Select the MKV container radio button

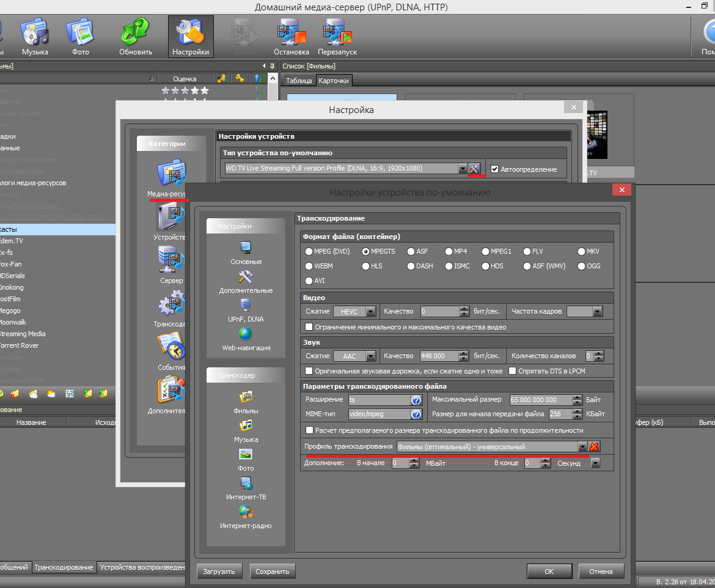582,251
